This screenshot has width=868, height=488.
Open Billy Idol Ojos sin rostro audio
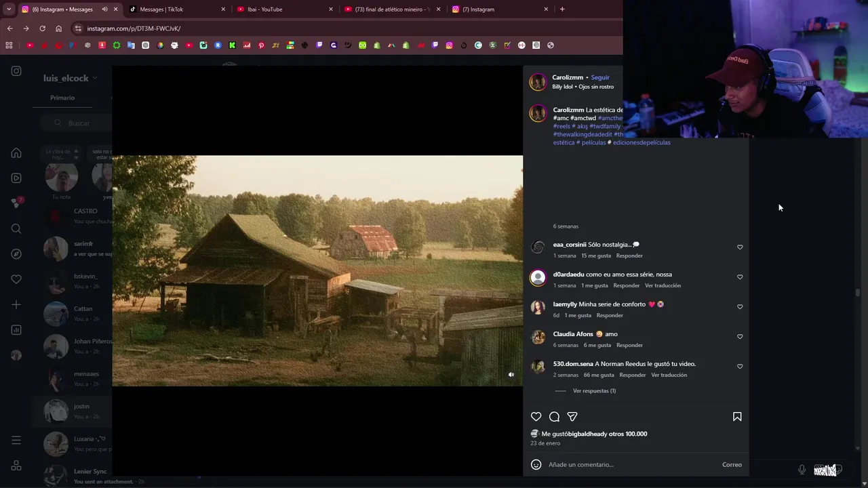click(x=583, y=87)
